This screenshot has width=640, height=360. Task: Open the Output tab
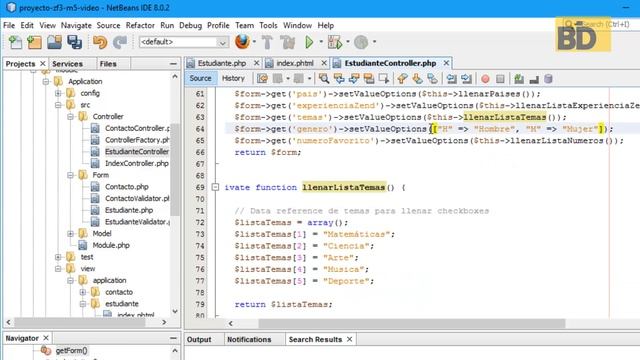point(199,340)
